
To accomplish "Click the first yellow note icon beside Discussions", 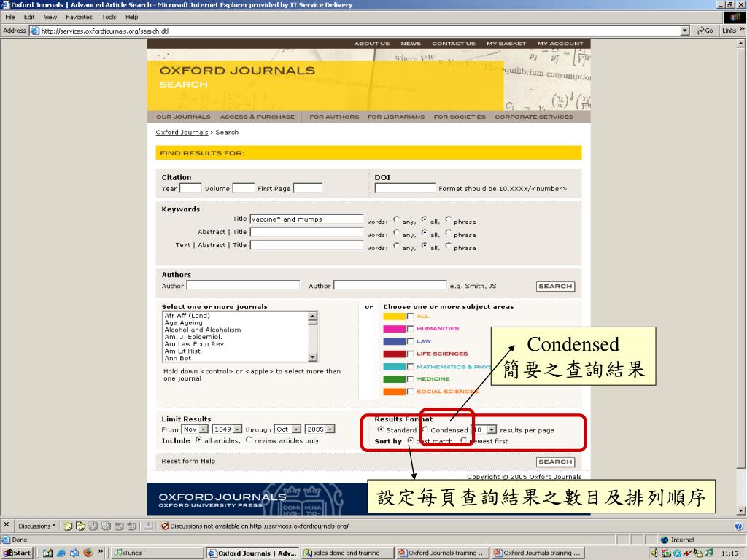I will click(68, 526).
